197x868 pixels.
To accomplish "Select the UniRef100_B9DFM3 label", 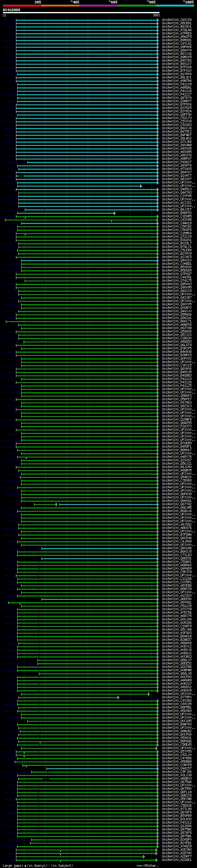I will click(177, 213).
